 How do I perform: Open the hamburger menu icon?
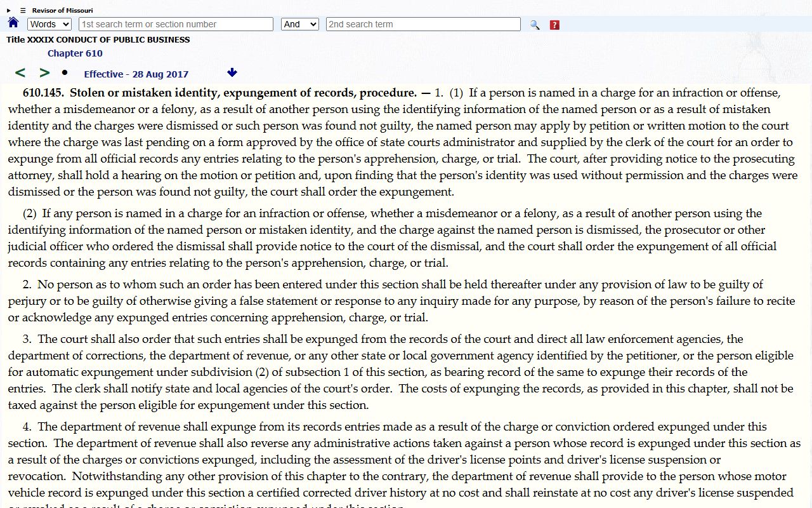[x=23, y=10]
